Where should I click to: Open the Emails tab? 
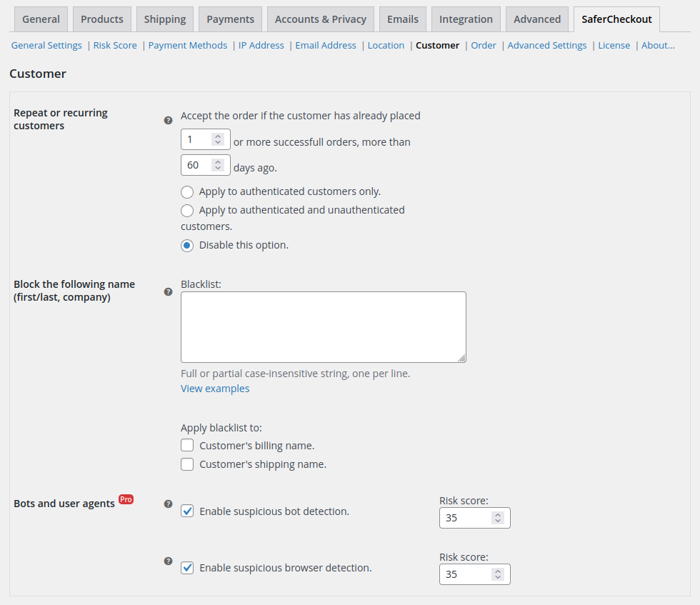[x=403, y=19]
